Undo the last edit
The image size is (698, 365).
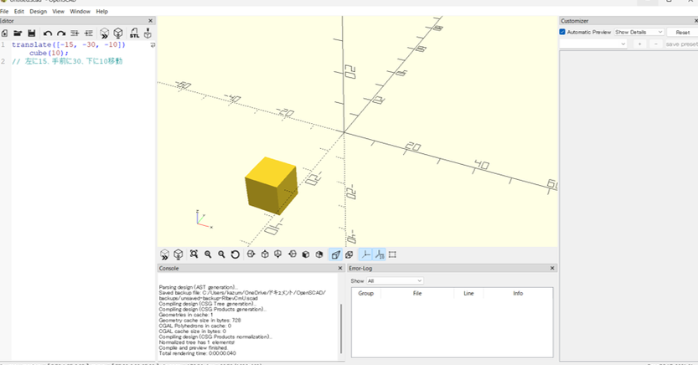tap(48, 33)
